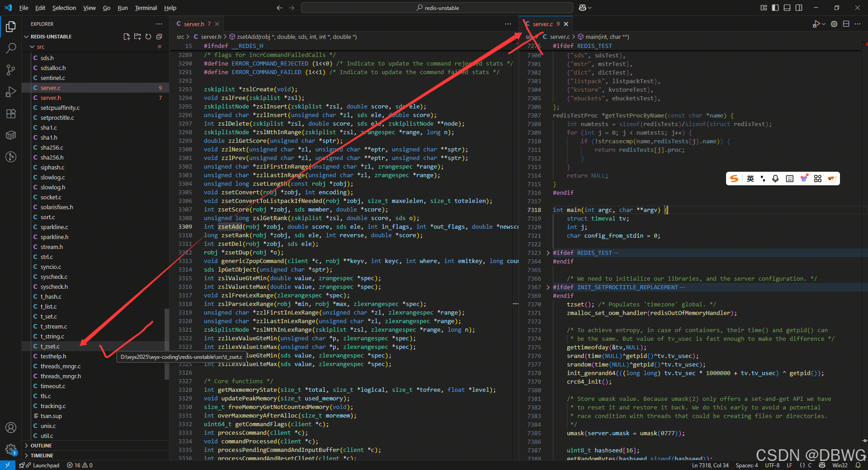Click the keyboard icon on IME toolbar
This screenshot has width=868, height=470.
pyautogui.click(x=789, y=179)
